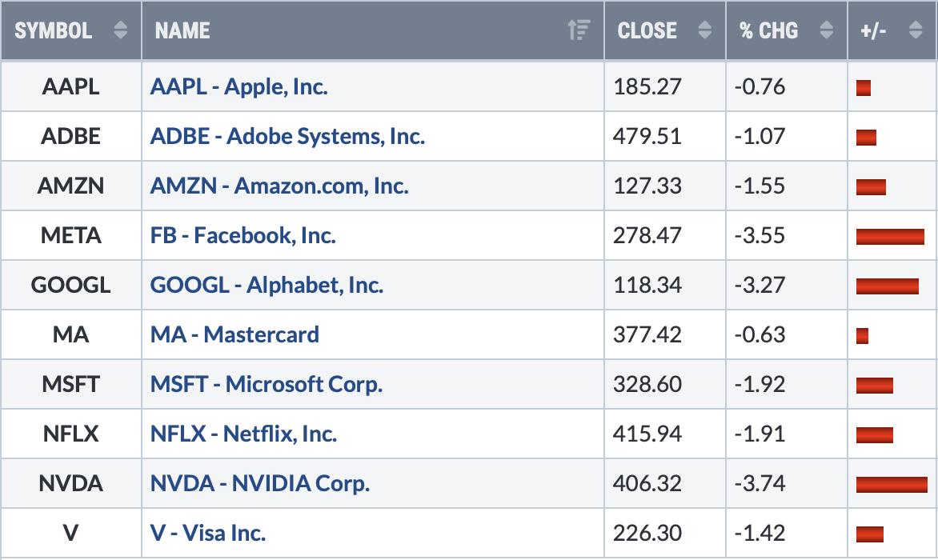This screenshot has height=560, width=938.
Task: Sort by CLOSE price arrows
Action: pyautogui.click(x=704, y=30)
